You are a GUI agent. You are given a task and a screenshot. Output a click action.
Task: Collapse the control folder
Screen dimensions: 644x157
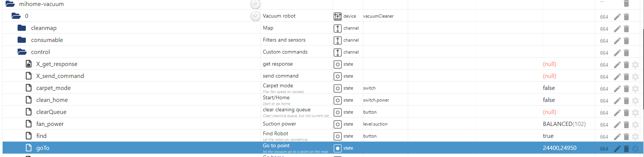pos(22,52)
